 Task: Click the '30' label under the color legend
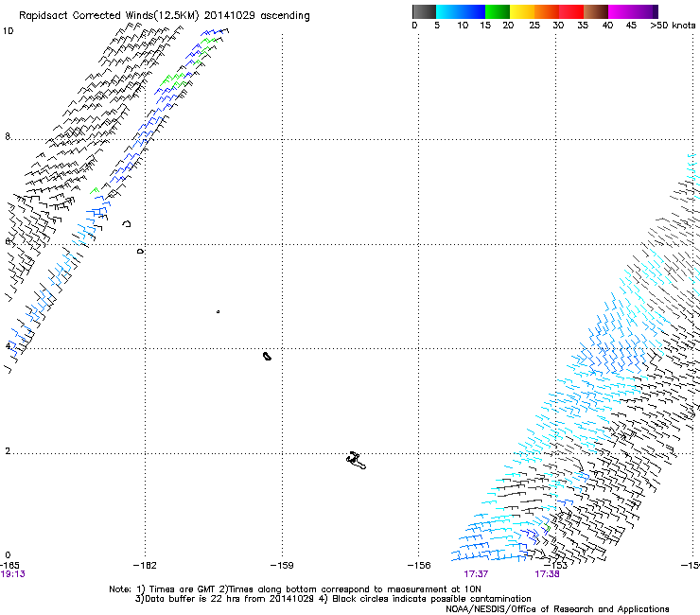pyautogui.click(x=558, y=26)
